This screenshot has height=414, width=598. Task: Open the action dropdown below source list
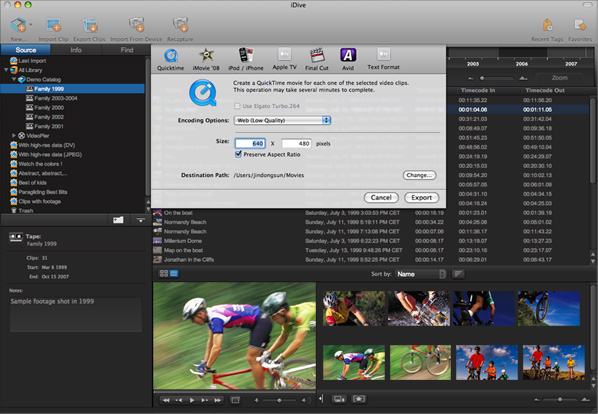click(x=140, y=220)
